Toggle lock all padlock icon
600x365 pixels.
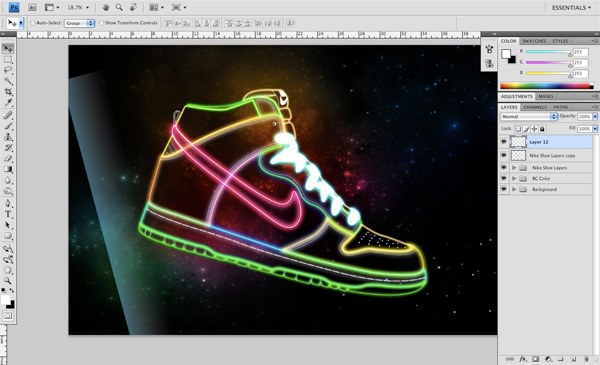[x=542, y=129]
